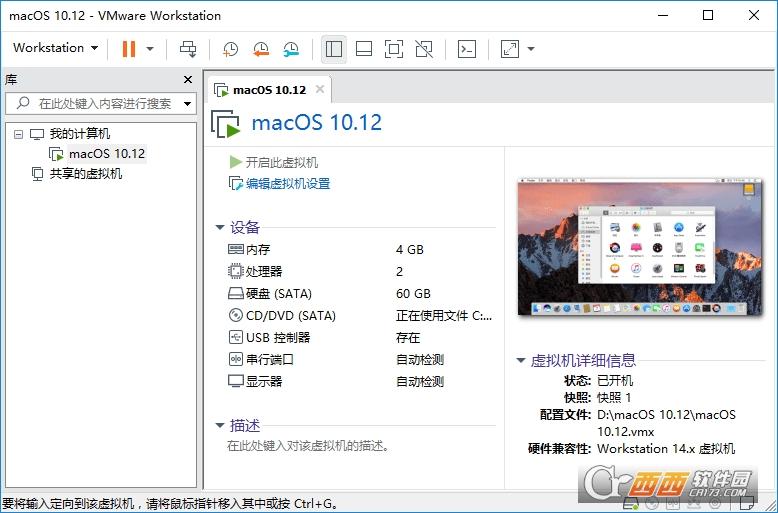Switch to Unity mode icon

pyautogui.click(x=424, y=49)
